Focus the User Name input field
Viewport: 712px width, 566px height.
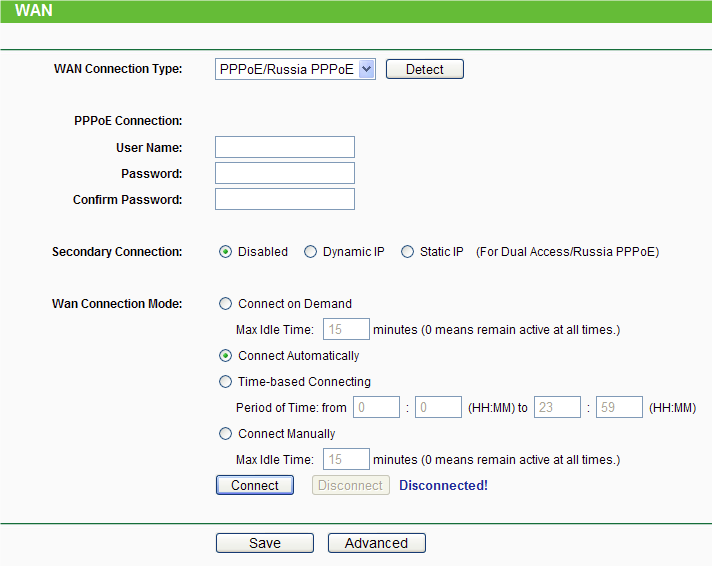(x=285, y=147)
